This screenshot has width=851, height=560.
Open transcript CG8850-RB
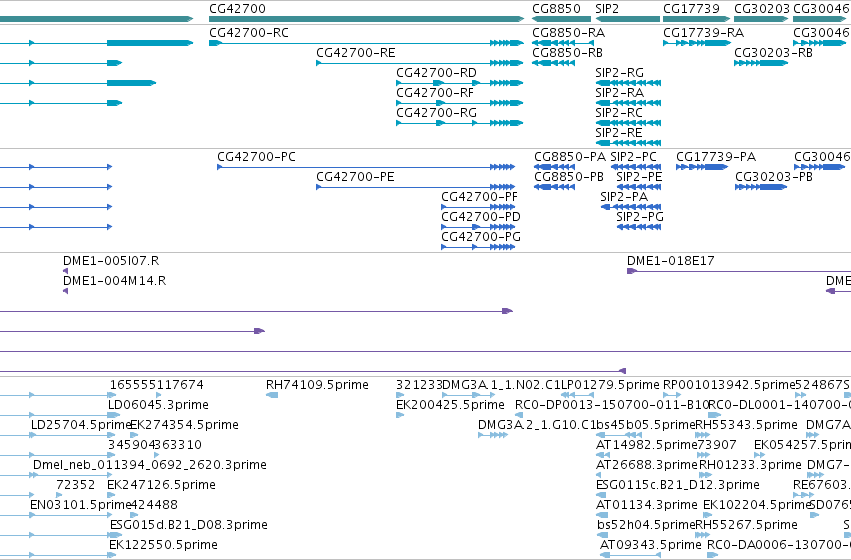coord(554,63)
